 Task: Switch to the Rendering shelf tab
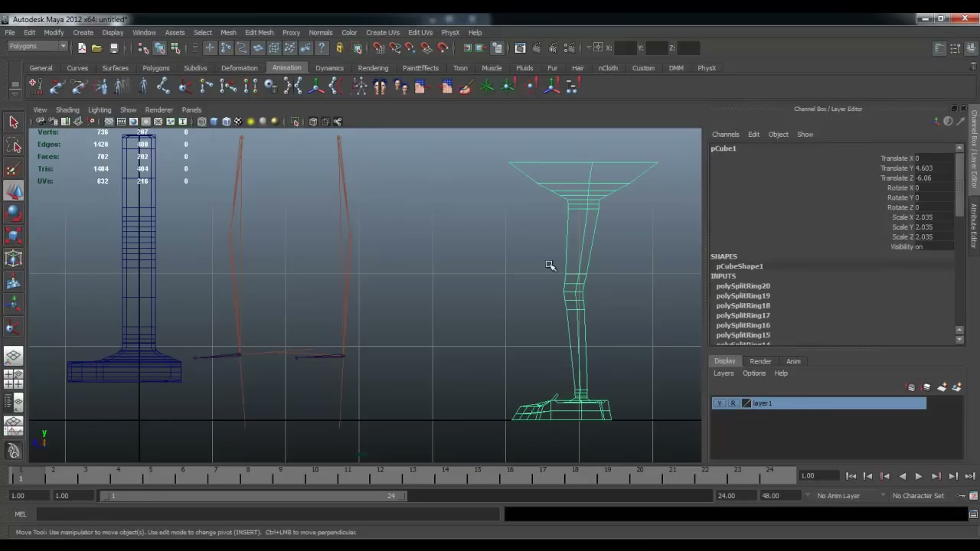373,68
